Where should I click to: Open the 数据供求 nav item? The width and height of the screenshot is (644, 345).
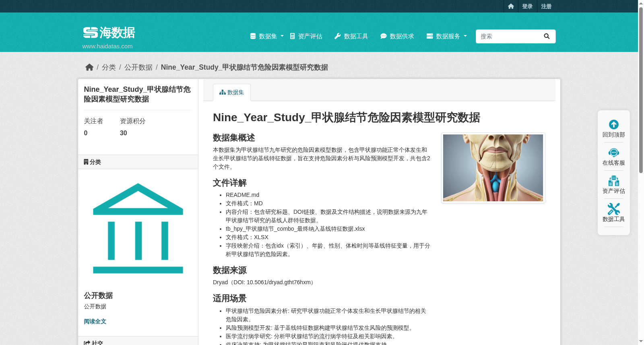[x=397, y=36]
